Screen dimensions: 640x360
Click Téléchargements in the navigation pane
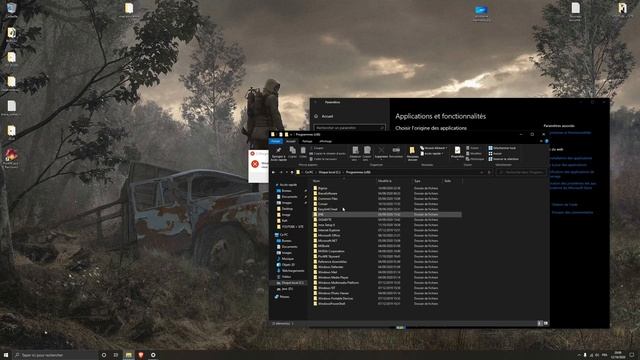(293, 271)
